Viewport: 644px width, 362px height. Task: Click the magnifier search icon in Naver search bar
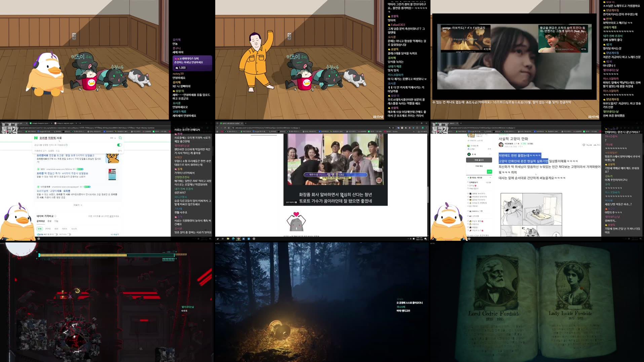click(x=120, y=138)
